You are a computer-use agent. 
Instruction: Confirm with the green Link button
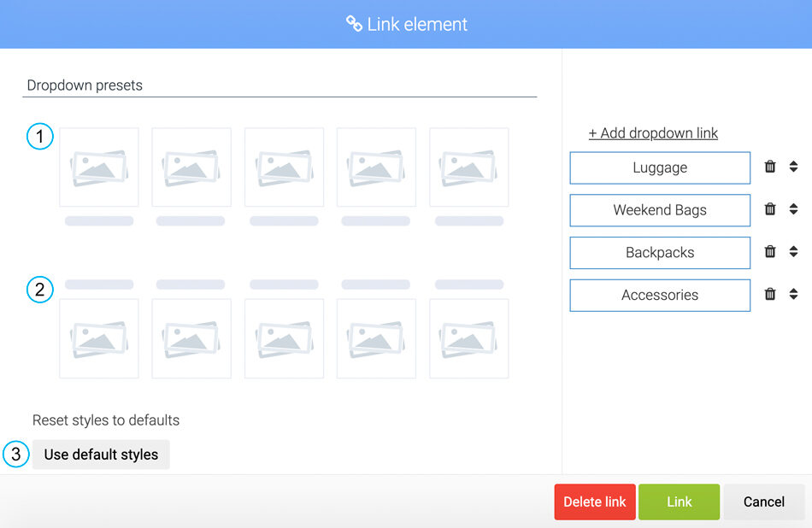[679, 502]
